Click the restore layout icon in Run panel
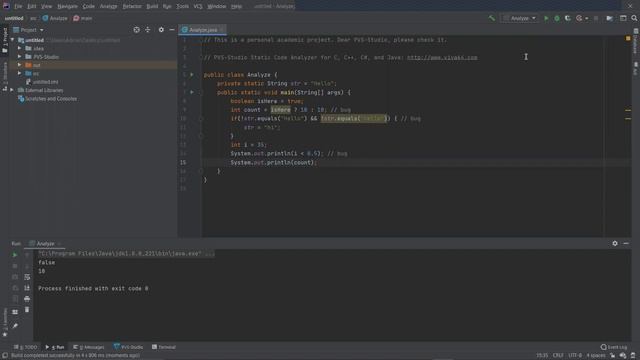The width and height of the screenshot is (640, 360). pos(15,312)
